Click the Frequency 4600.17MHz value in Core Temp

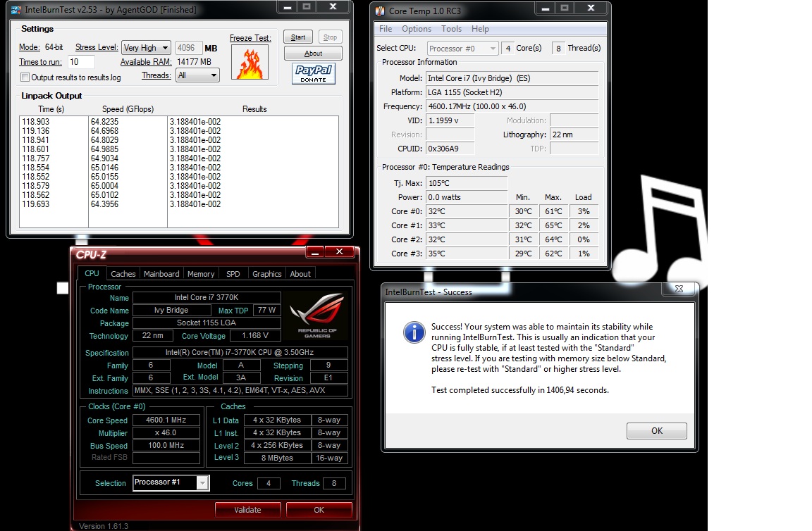click(512, 106)
